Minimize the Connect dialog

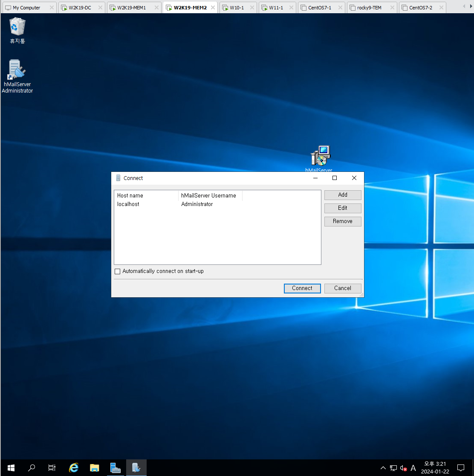(x=315, y=178)
